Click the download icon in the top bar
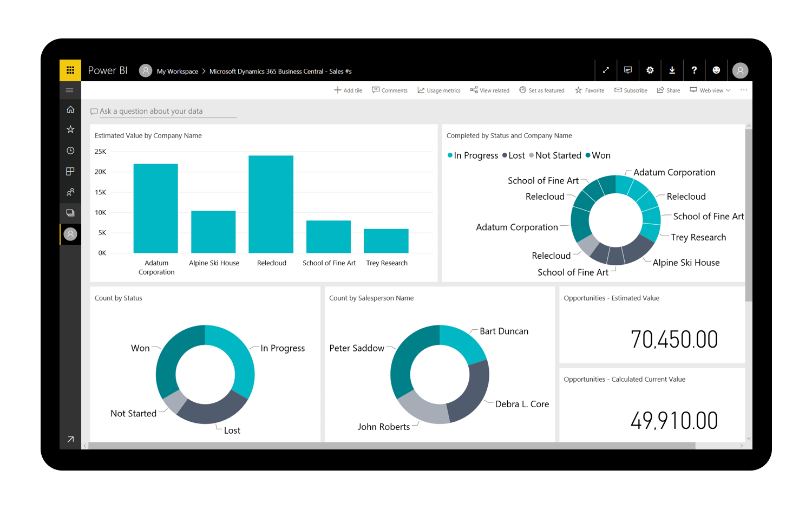The height and width of the screenshot is (509, 812). click(x=672, y=70)
